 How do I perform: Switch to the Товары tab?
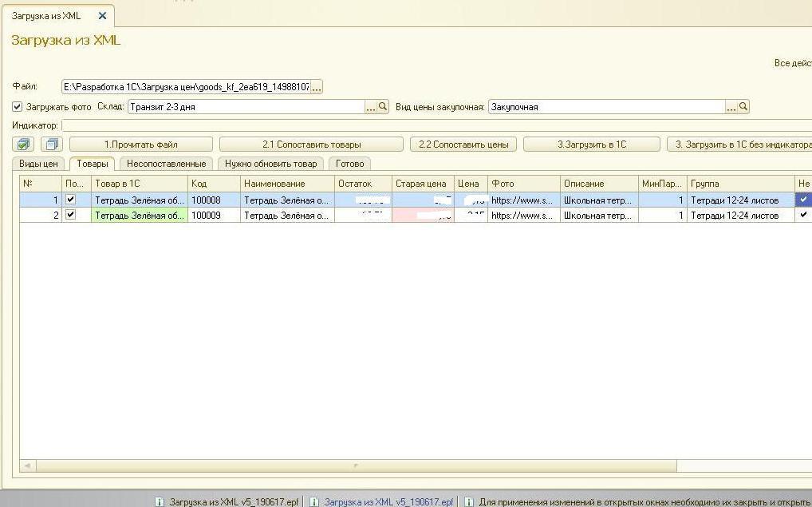pos(93,164)
